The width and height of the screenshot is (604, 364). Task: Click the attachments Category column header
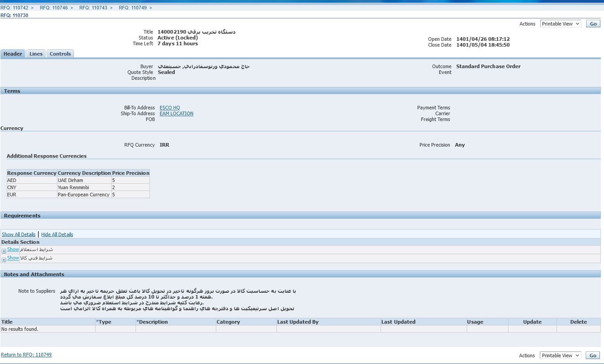(x=246, y=322)
